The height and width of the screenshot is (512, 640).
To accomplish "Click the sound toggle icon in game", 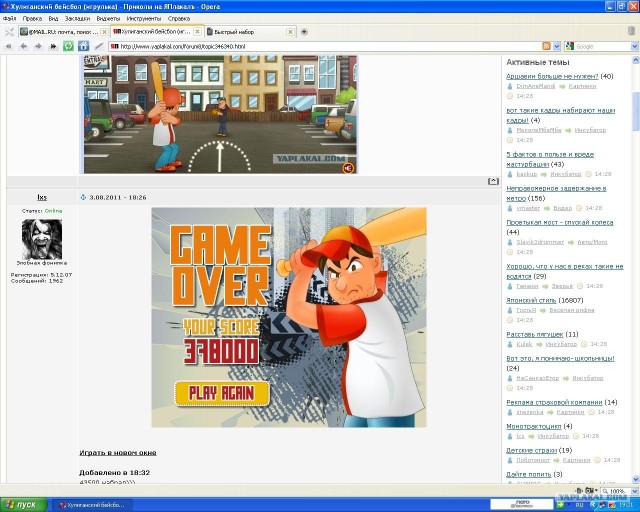I will point(348,168).
